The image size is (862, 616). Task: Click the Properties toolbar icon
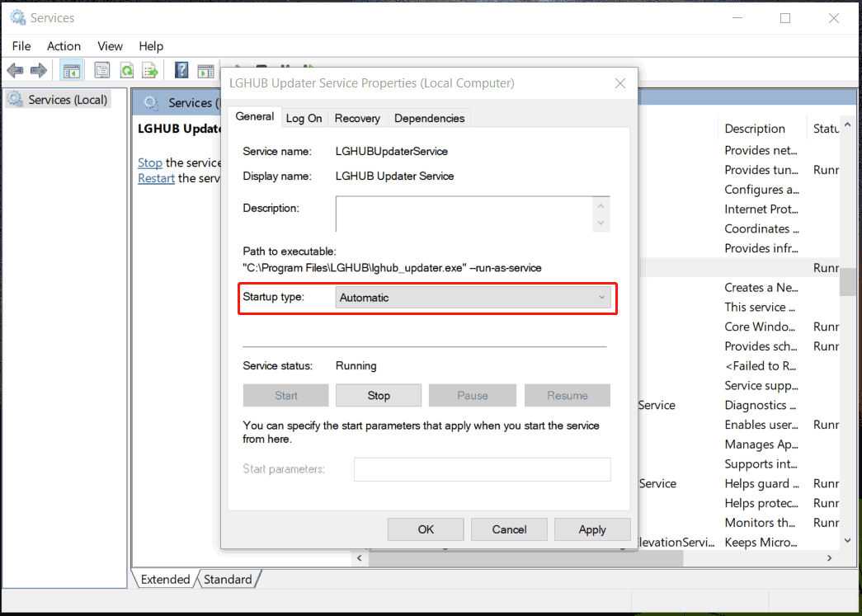pos(101,71)
